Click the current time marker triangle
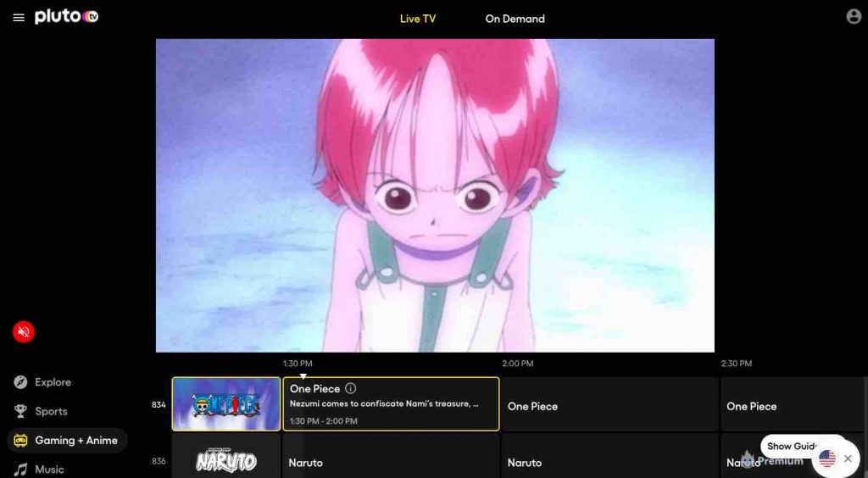868x478 pixels. pyautogui.click(x=303, y=376)
